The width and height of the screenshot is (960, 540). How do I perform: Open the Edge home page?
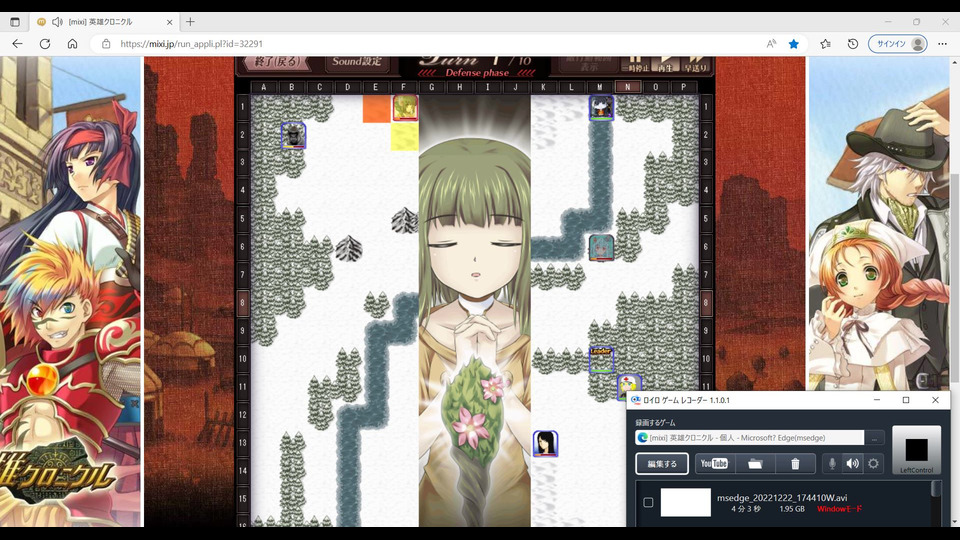click(x=72, y=44)
